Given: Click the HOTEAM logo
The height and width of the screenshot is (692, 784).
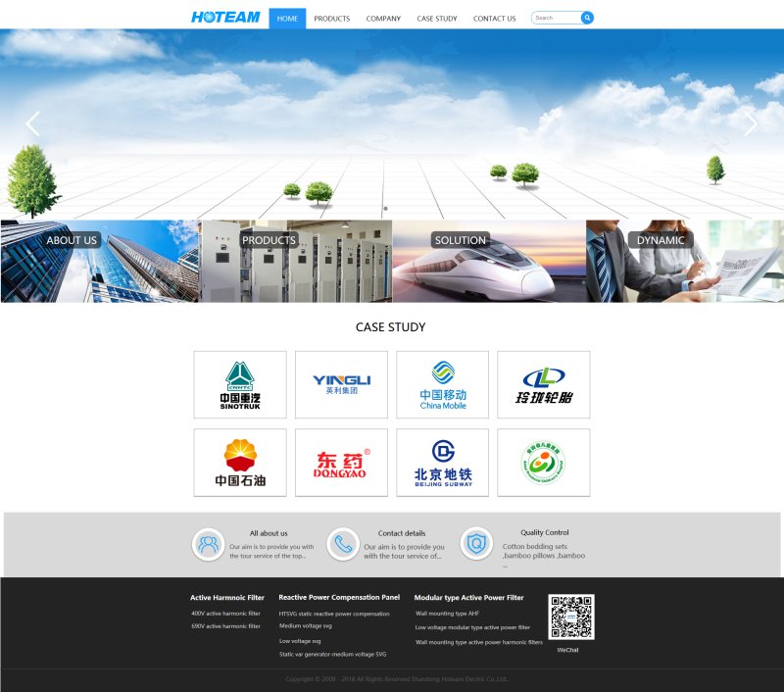Looking at the screenshot, I should tap(225, 18).
